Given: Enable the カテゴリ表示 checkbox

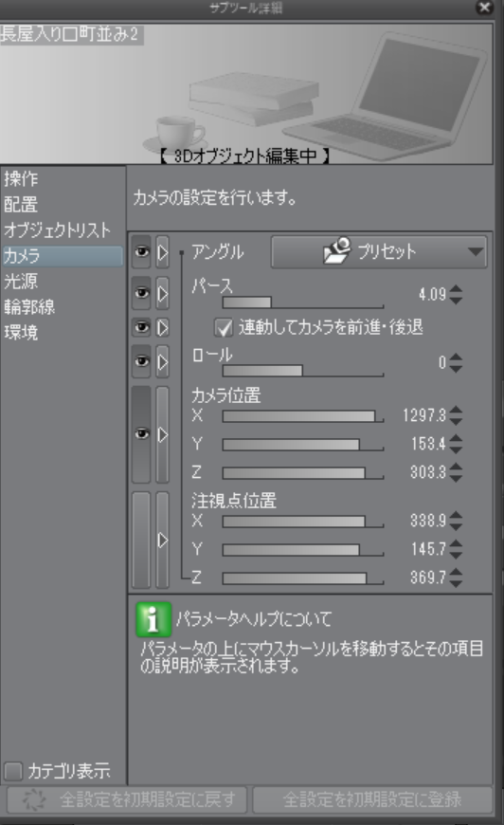Looking at the screenshot, I should point(13,771).
